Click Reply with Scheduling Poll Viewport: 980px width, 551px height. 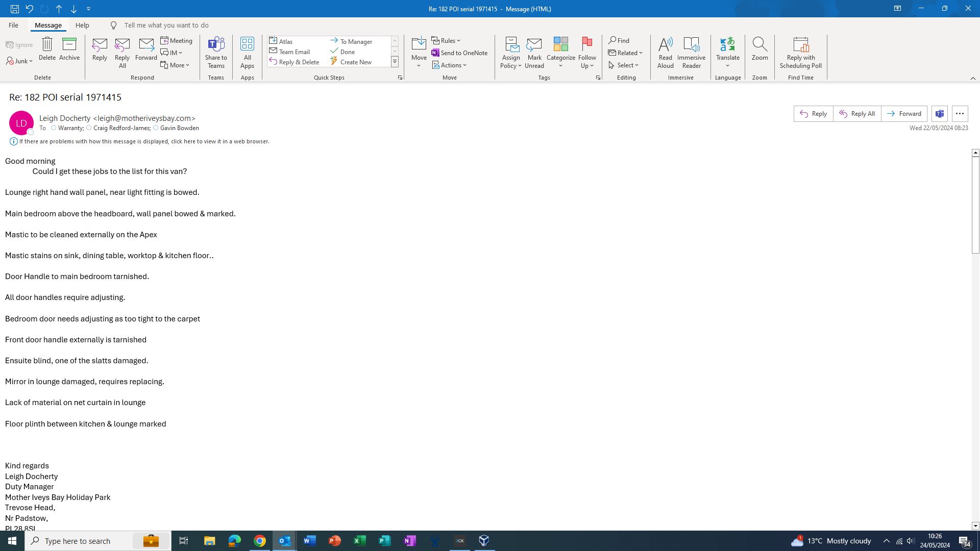(x=800, y=52)
